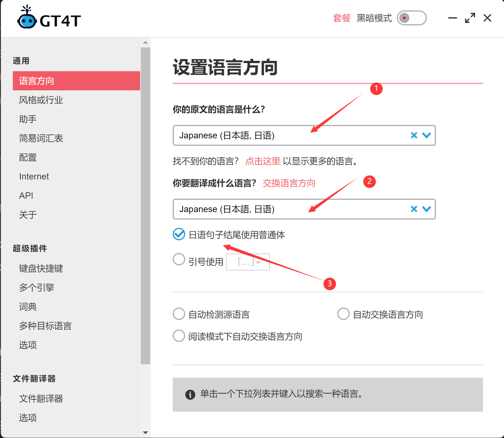
Task: Open the 文件翻译器 section
Action: click(x=41, y=399)
